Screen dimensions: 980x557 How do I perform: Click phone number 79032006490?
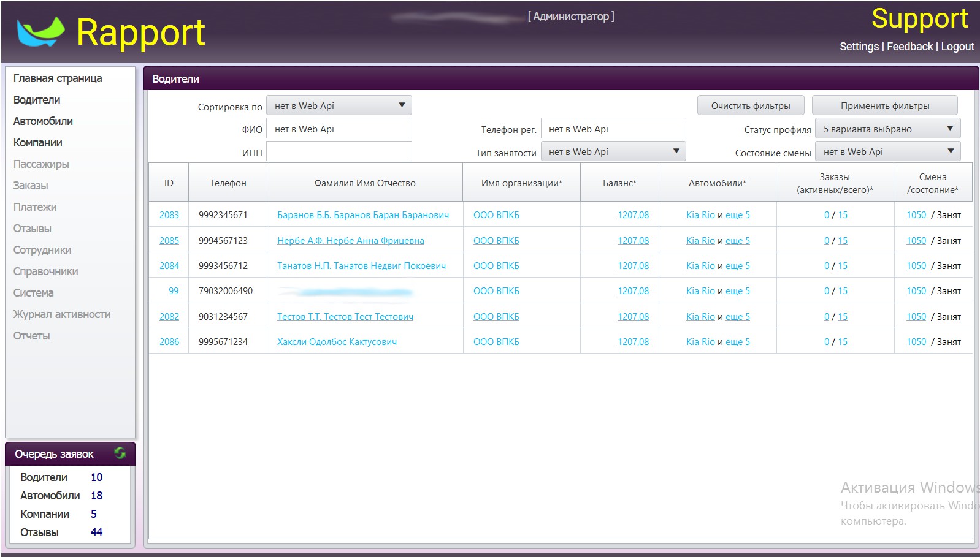point(226,291)
